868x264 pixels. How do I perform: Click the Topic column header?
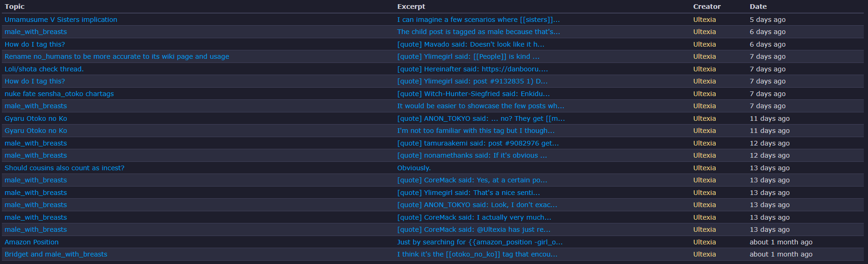pyautogui.click(x=14, y=7)
